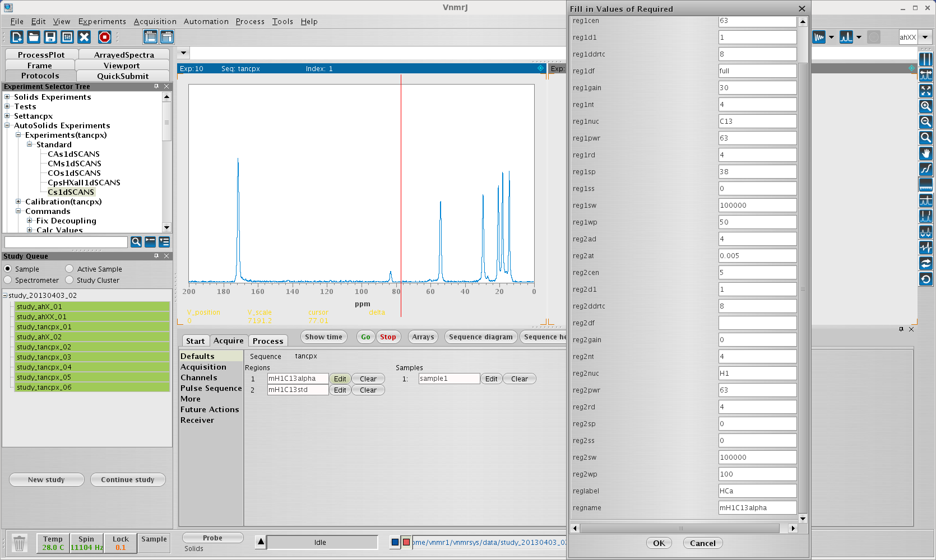The width and height of the screenshot is (936, 560).
Task: Click the search icon in Experiment Selector
Action: (x=136, y=242)
